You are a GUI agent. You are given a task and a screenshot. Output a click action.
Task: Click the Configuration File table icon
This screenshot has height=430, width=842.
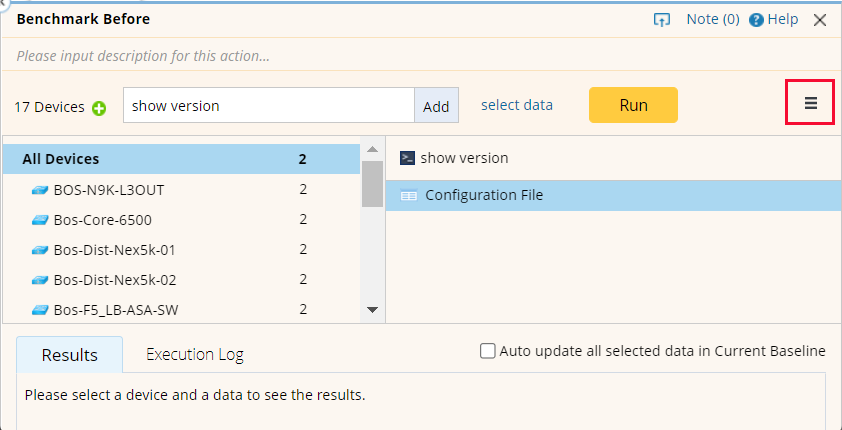tap(408, 196)
